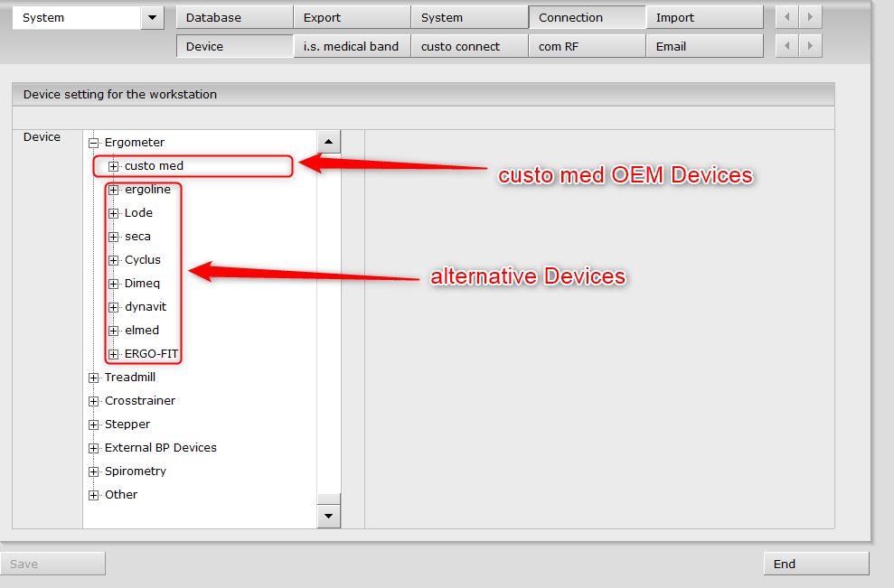Expand the Other node
Viewport: 894px width, 588px height.
[93, 495]
